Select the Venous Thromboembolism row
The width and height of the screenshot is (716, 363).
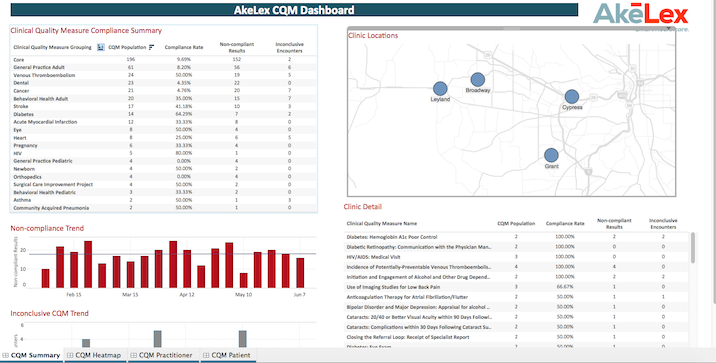163,75
